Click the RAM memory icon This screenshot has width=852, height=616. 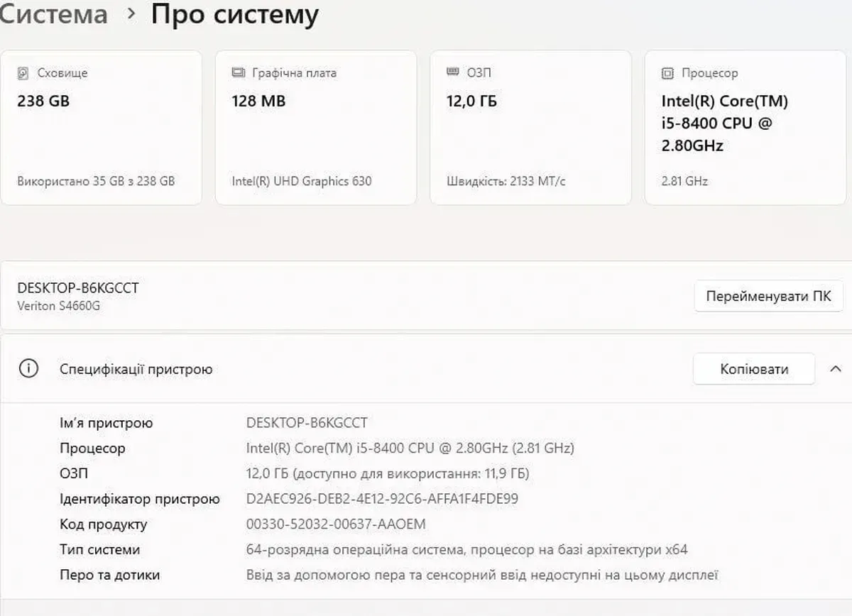(453, 72)
